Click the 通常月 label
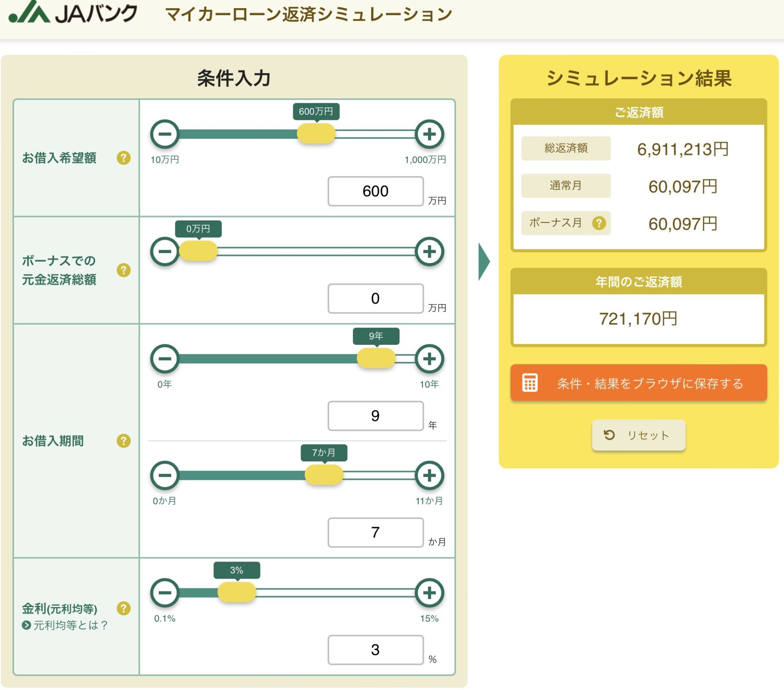Viewport: 784px width, 690px height. 566,186
